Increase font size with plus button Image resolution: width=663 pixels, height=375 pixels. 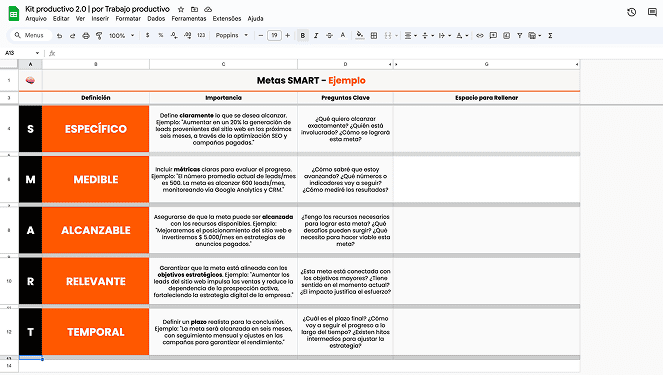288,36
